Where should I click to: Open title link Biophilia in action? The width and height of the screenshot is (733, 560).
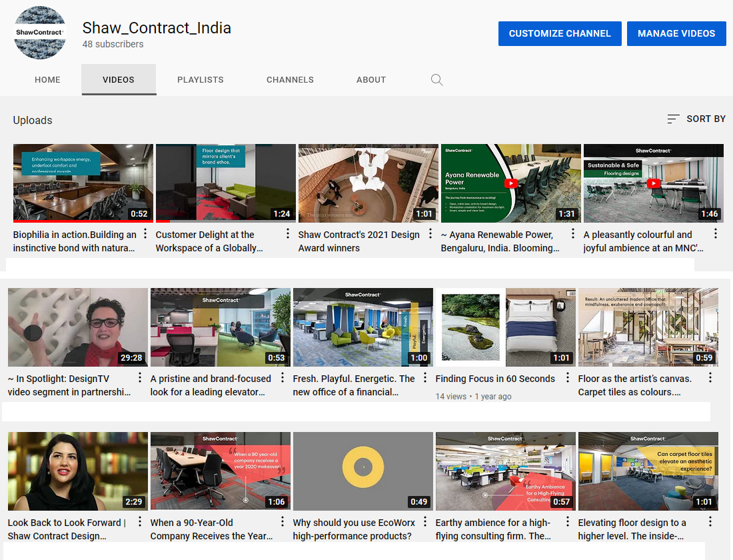(75, 241)
